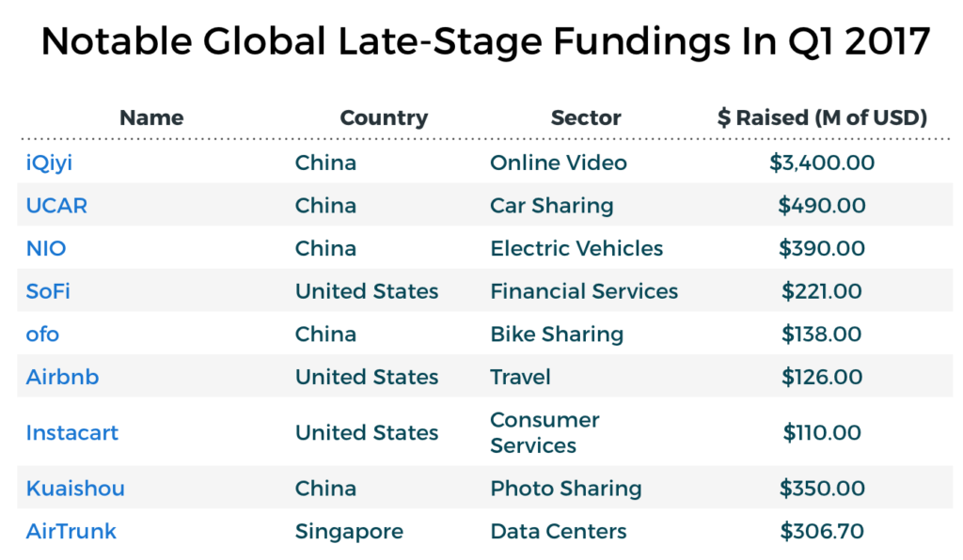Image resolution: width=963 pixels, height=560 pixels.
Task: Click the Country column header
Action: pos(384,117)
